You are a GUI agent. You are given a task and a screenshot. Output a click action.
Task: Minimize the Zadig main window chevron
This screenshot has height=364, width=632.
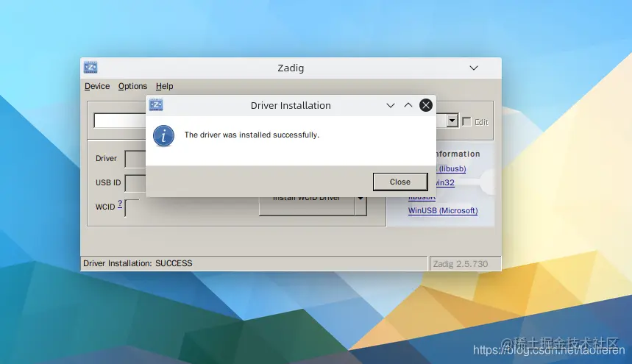coord(474,68)
